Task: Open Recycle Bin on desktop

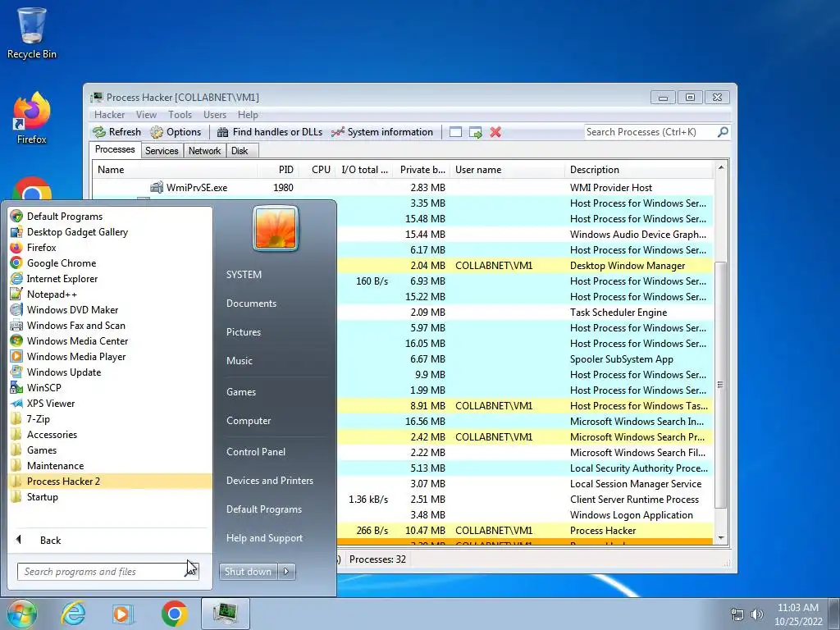Action: (x=32, y=32)
